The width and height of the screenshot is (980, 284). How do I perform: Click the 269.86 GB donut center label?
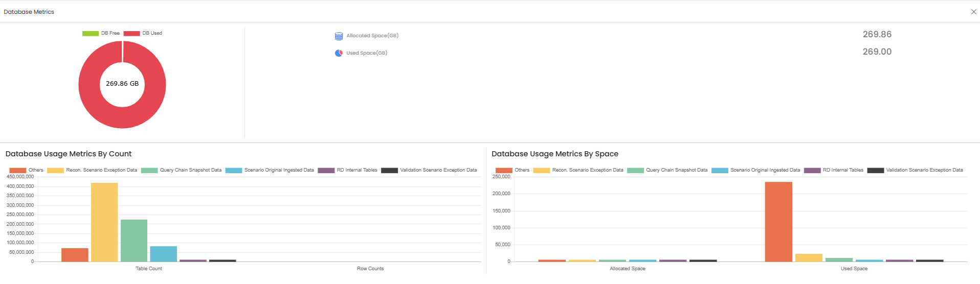click(x=122, y=84)
